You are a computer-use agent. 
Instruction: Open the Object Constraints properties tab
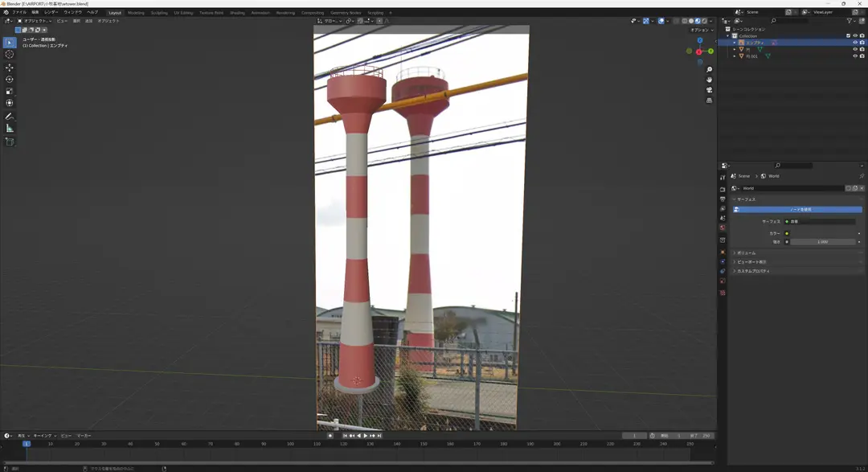723,272
